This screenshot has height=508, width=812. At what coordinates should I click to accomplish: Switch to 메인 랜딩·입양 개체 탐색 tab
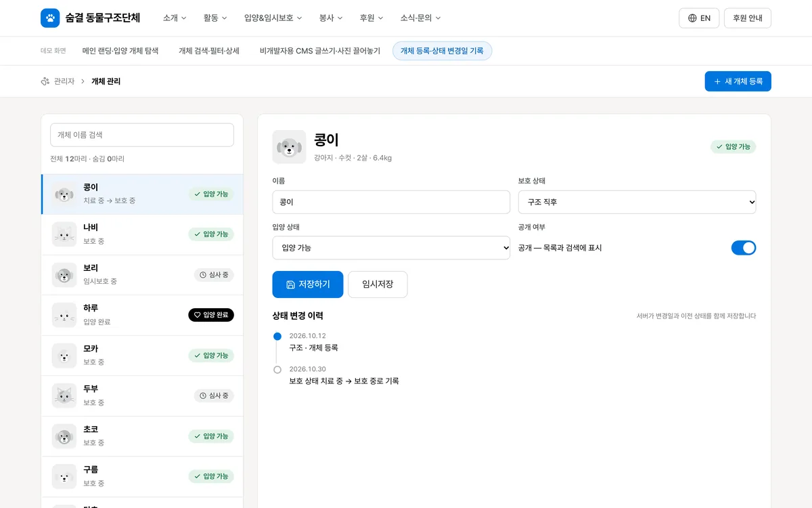click(x=120, y=51)
